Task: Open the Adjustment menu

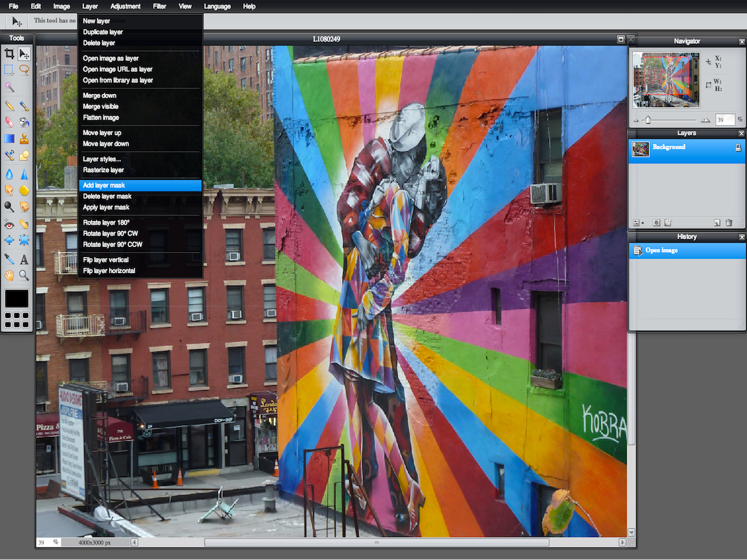Action: click(x=125, y=6)
